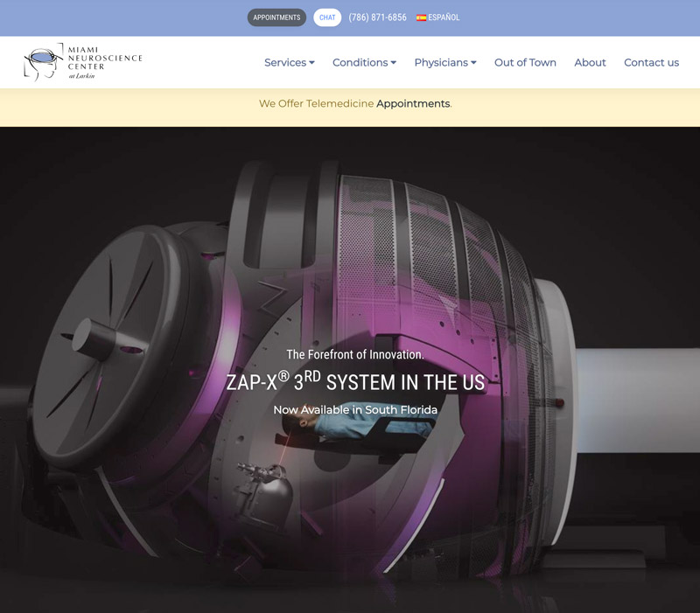The image size is (700, 613).
Task: Start a chat via the Chat button
Action: point(327,17)
